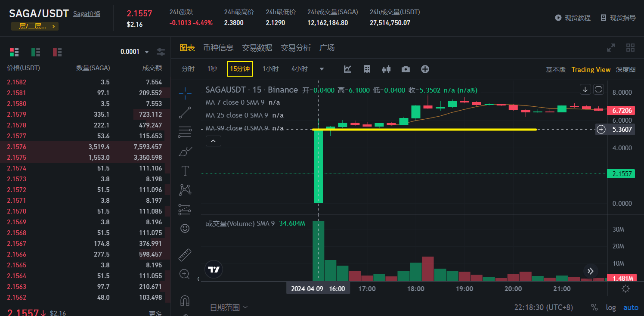644x316 pixels.
Task: Choose the brush drawing tool
Action: pyautogui.click(x=185, y=152)
